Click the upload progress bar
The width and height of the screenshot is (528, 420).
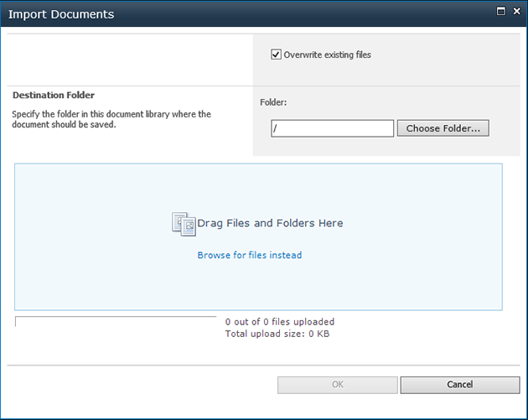[x=116, y=321]
